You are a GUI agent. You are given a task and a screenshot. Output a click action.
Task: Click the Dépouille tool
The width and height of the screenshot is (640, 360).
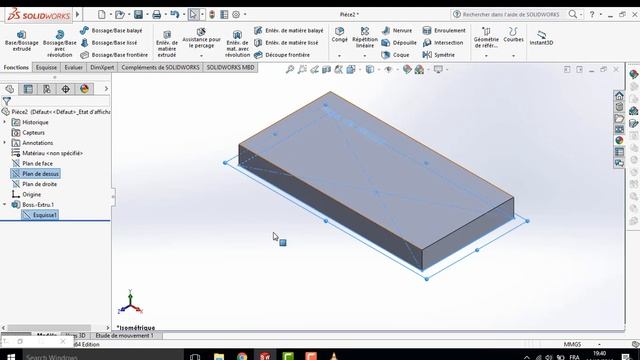[x=399, y=42]
